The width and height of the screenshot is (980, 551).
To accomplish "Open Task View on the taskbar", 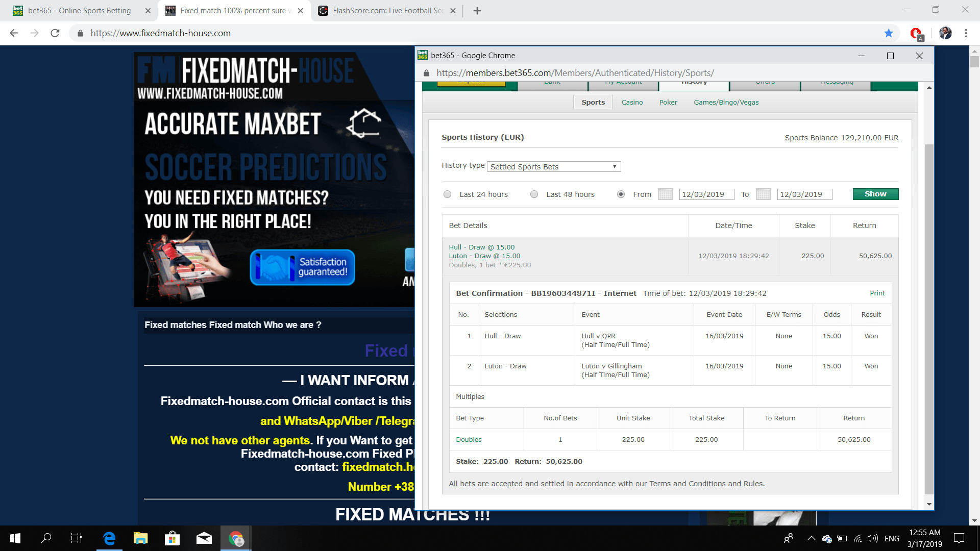I will coord(76,538).
